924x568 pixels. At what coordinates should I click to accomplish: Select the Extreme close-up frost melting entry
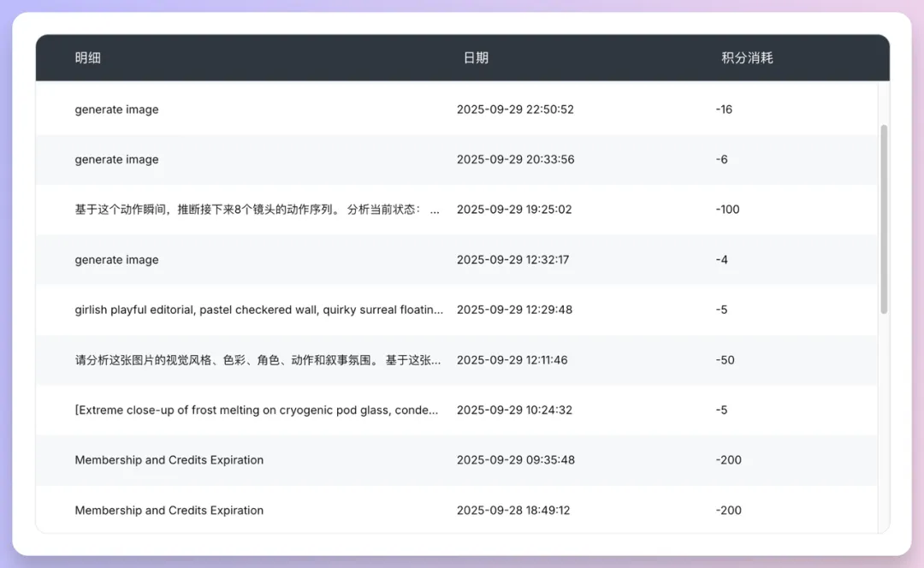(x=257, y=410)
